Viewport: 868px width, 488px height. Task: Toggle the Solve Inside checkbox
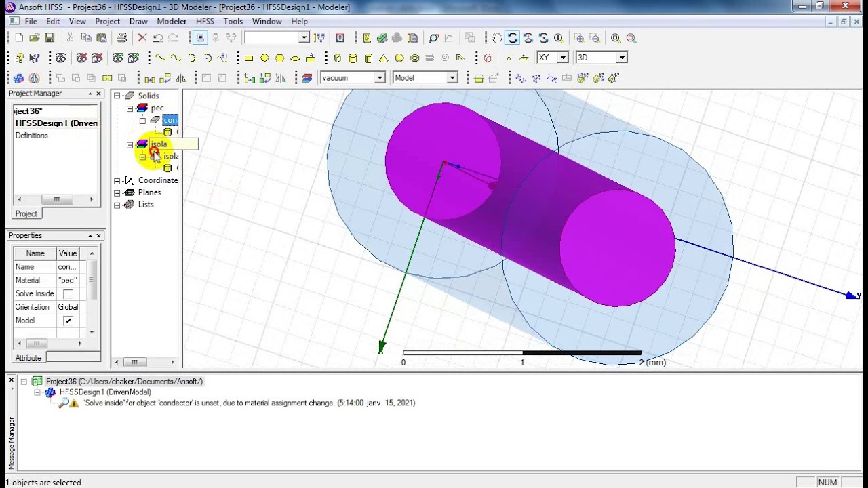pyautogui.click(x=68, y=293)
